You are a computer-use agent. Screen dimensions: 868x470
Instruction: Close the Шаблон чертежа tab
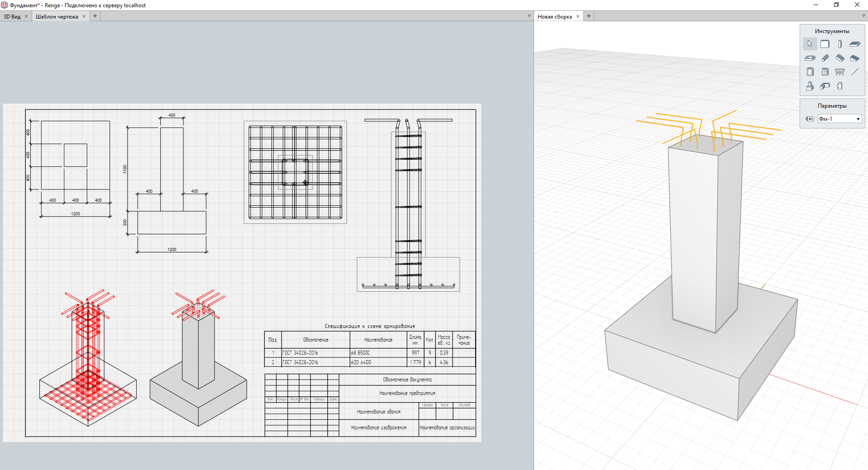84,16
